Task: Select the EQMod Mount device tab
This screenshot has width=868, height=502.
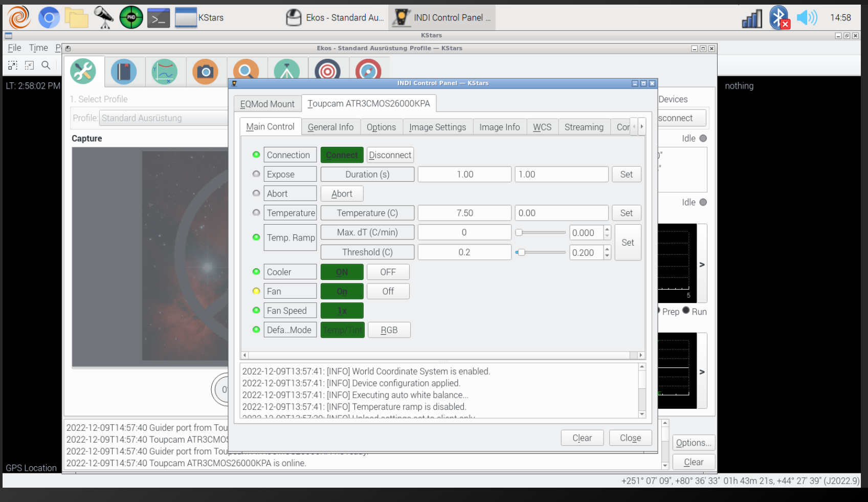Action: tap(267, 104)
